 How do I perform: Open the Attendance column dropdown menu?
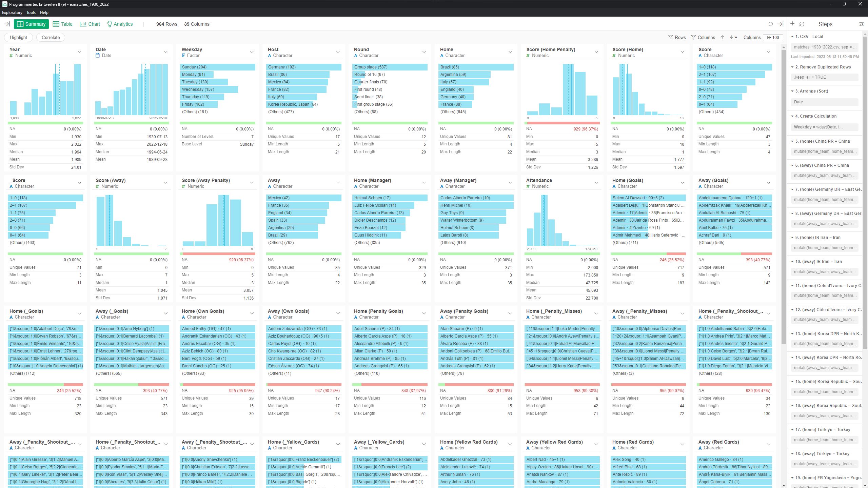click(596, 183)
